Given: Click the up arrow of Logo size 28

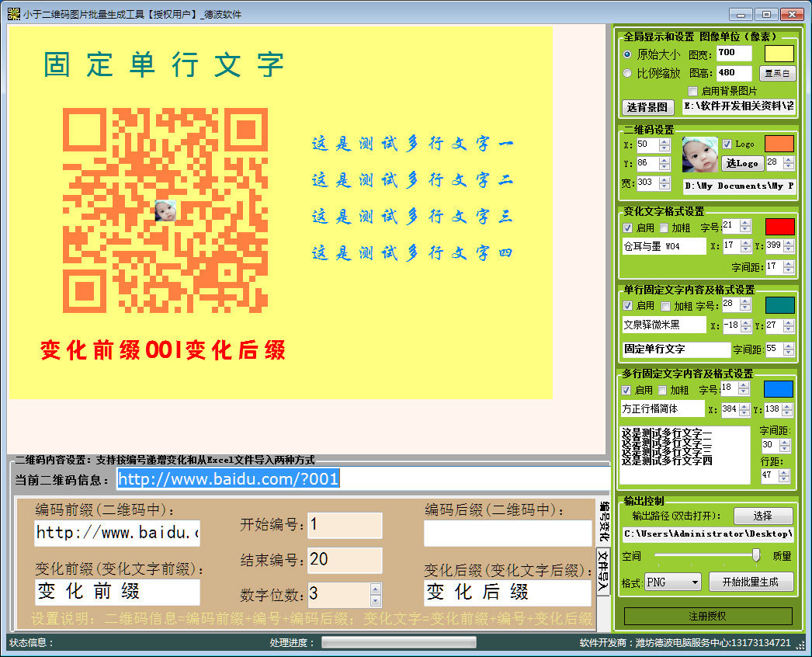Looking at the screenshot, I should click(x=789, y=159).
